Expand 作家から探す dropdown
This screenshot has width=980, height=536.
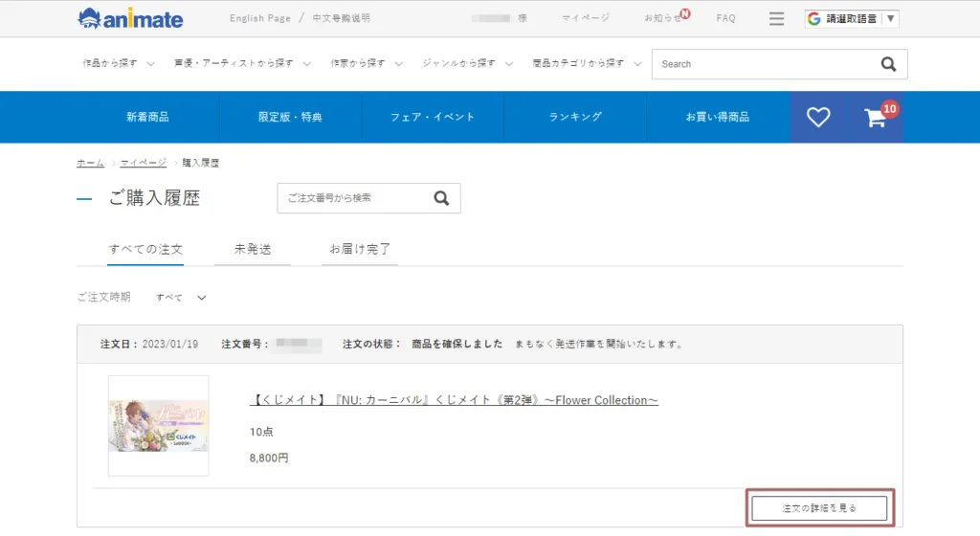(x=367, y=63)
